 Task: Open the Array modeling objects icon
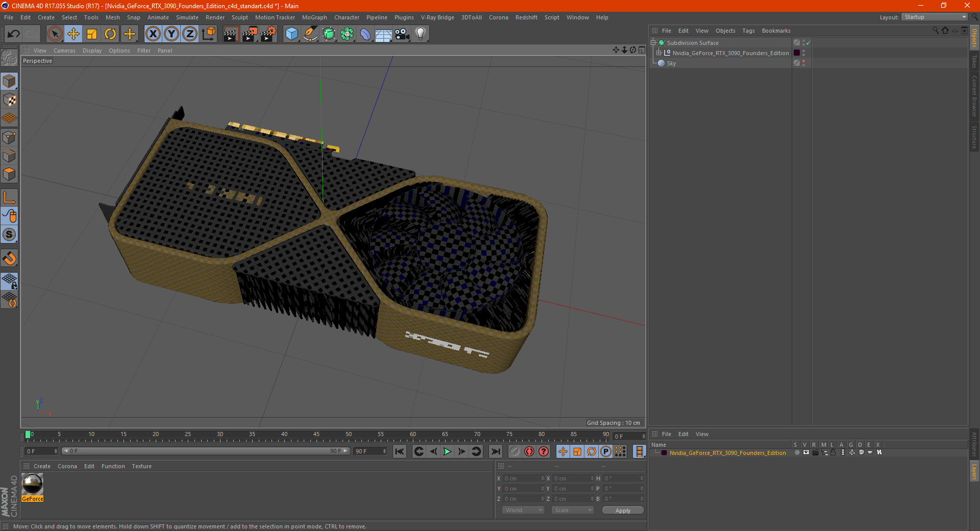pyautogui.click(x=347, y=34)
